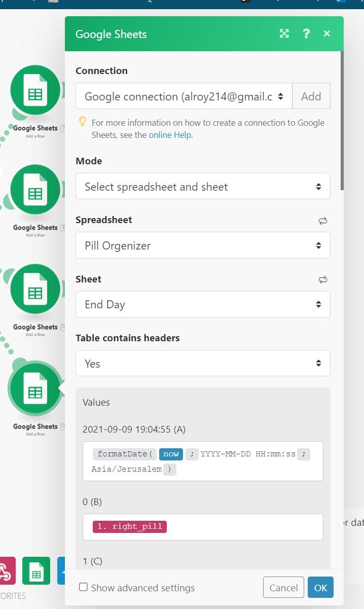The image size is (364, 609).
Task: Click the Add connection button
Action: tap(311, 96)
